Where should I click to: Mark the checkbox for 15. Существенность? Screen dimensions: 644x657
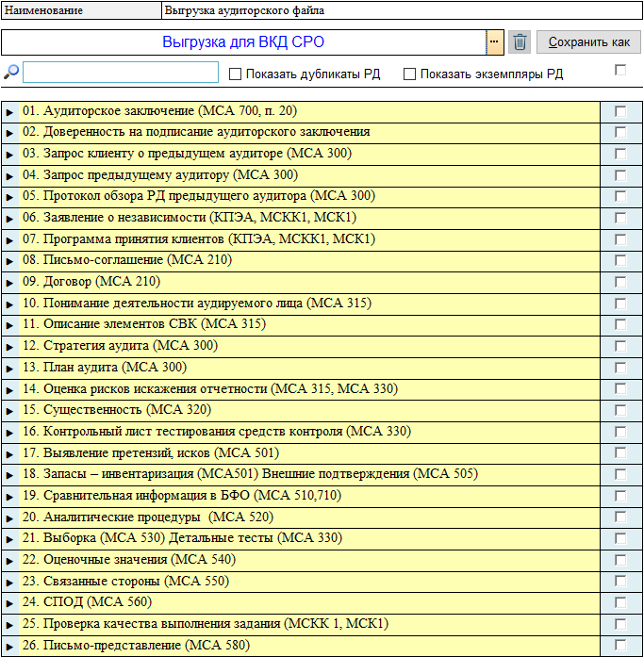[x=619, y=410]
